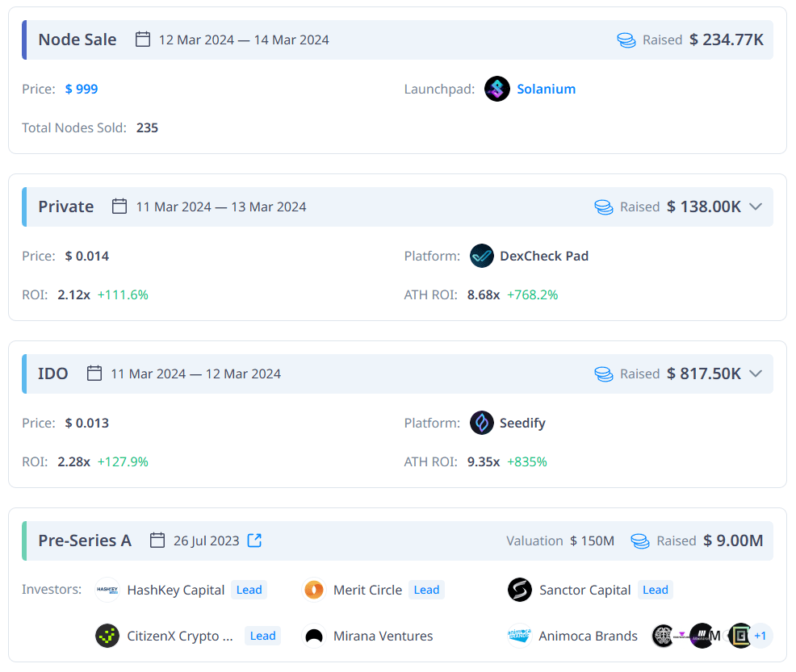
Task: Click the DexCheck Pad platform logo
Action: [x=482, y=256]
